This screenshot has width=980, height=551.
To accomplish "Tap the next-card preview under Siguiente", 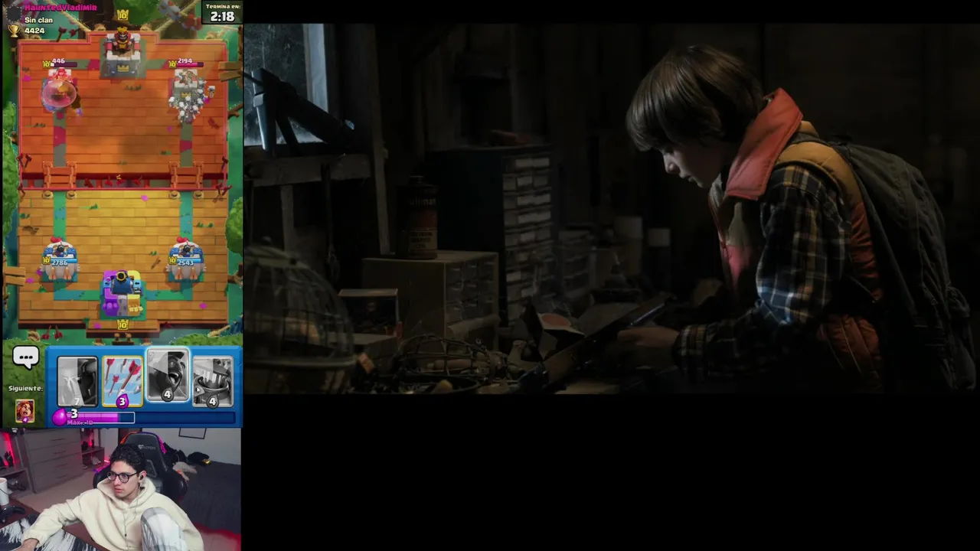I will click(24, 411).
